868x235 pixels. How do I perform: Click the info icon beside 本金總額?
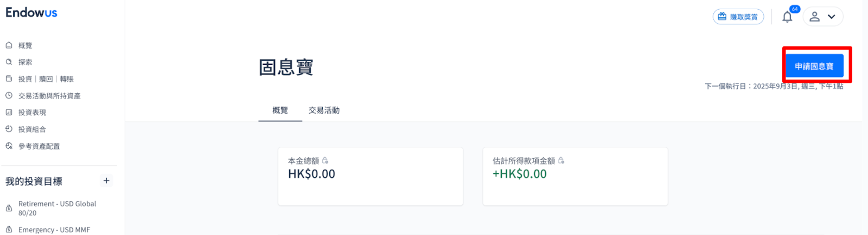point(325,161)
